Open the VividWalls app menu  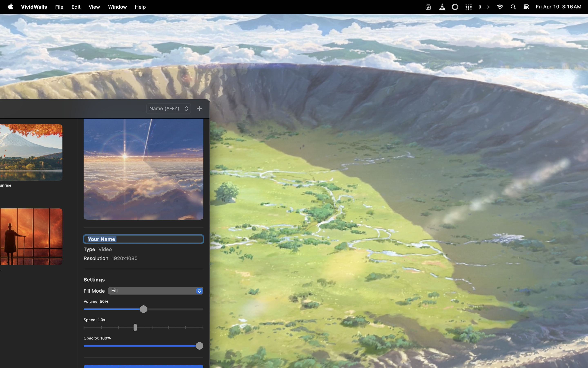click(34, 7)
